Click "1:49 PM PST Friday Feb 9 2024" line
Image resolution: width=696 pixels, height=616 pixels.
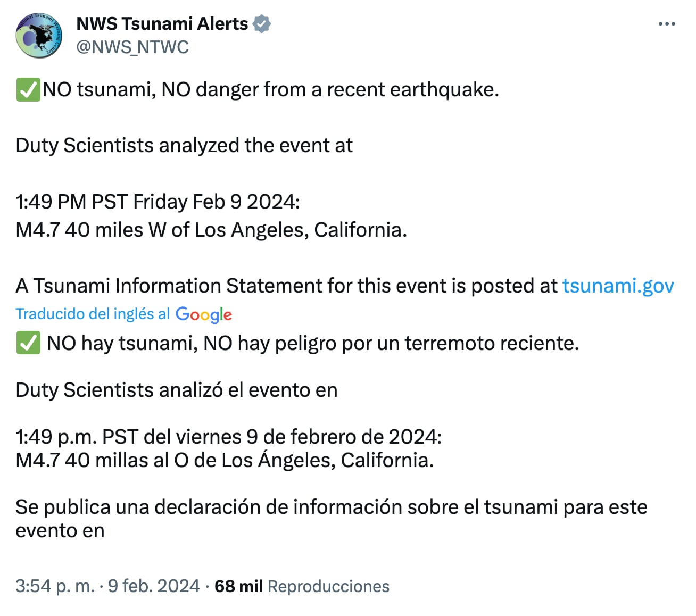tap(158, 202)
